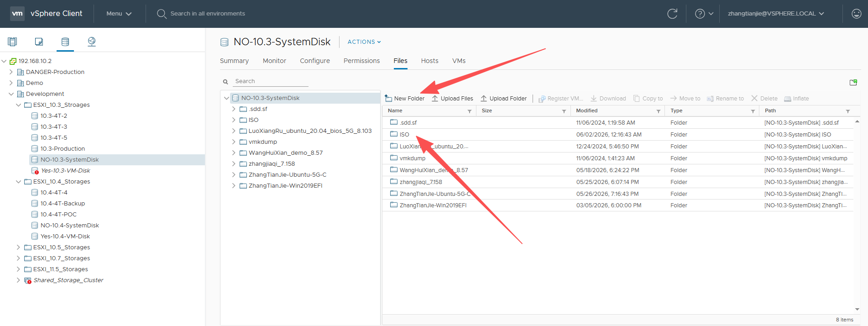868x326 pixels.
Task: Click folder icon of ISO table row
Action: coord(394,134)
